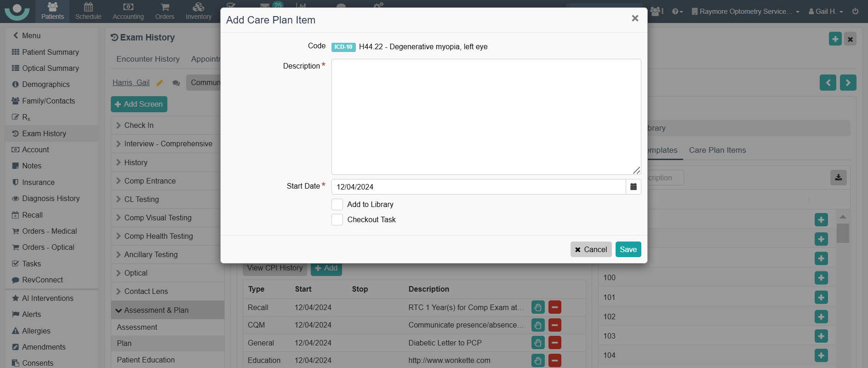
Task: Click pencil edit icon next to Harris, Gail
Action: coord(160,83)
